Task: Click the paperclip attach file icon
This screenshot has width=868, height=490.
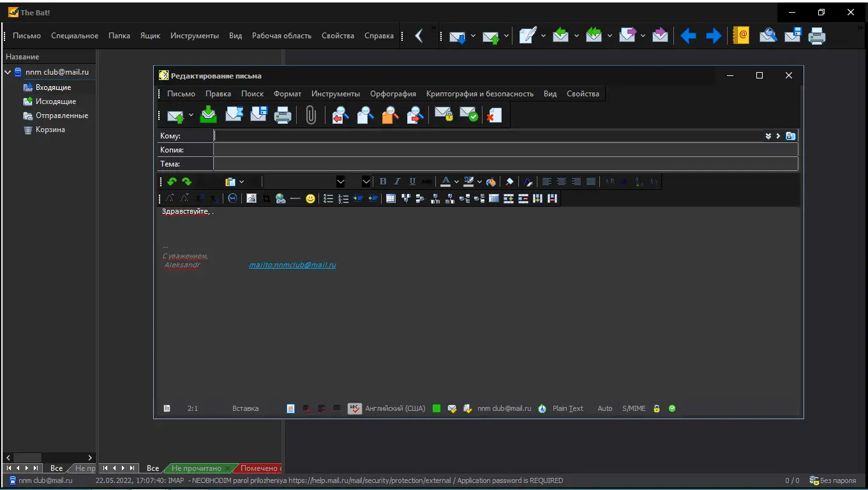Action: (x=311, y=115)
